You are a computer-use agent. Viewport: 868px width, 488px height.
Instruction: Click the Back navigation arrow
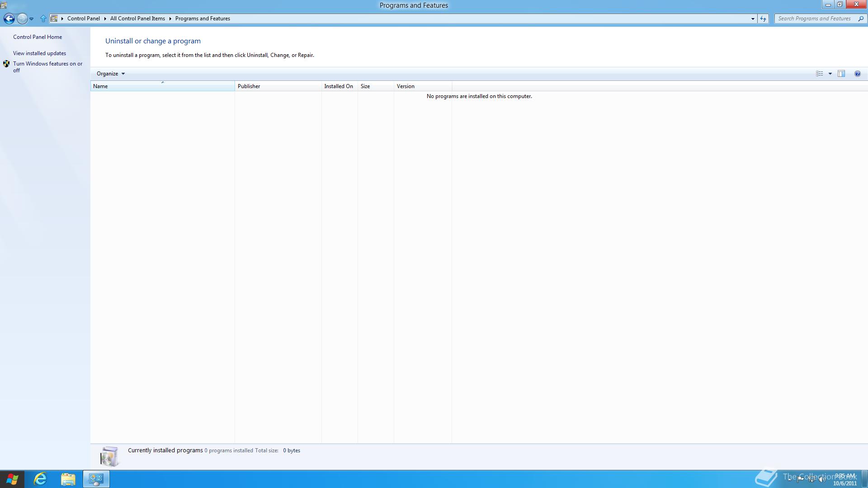(x=9, y=19)
